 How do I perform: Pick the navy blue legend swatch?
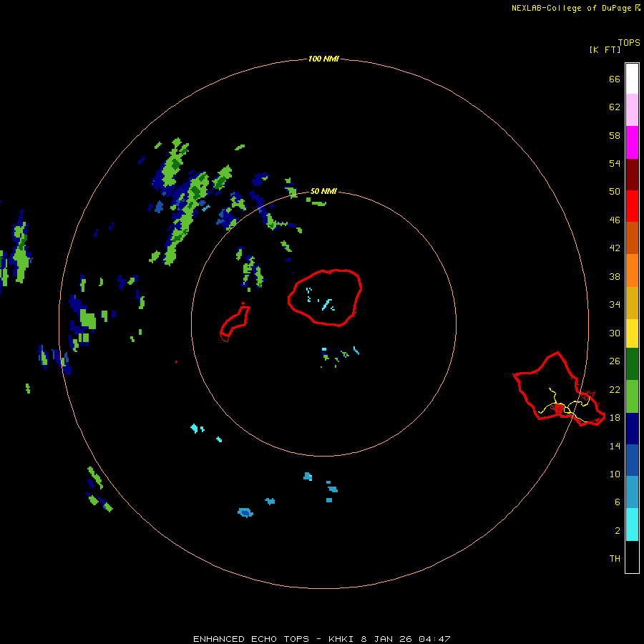(632, 429)
